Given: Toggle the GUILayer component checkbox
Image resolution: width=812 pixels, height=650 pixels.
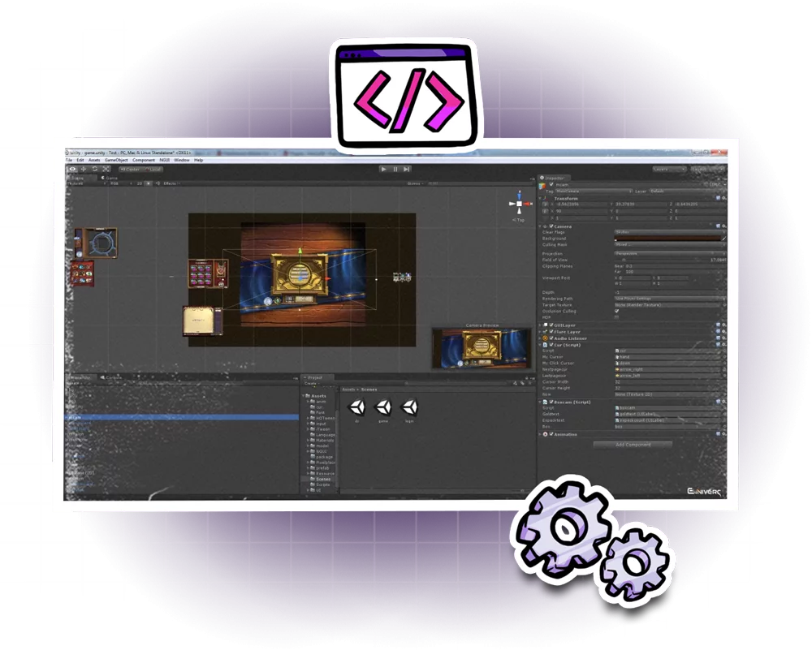Looking at the screenshot, I should 551,325.
